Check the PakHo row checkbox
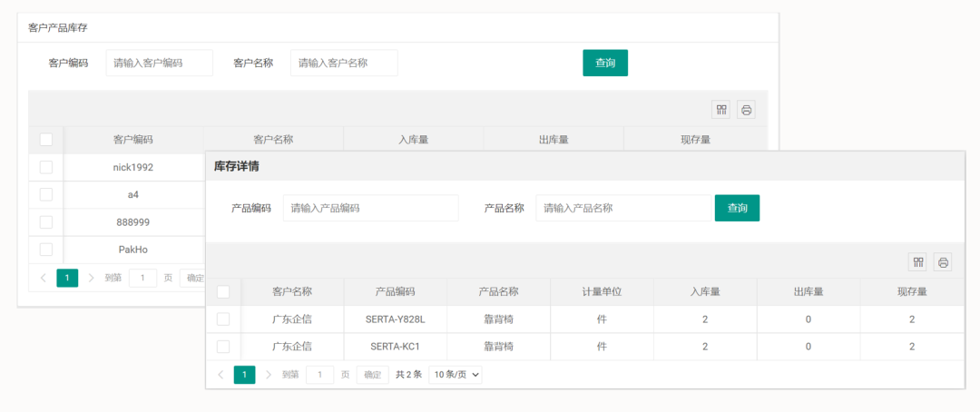This screenshot has height=412, width=980. click(x=45, y=250)
